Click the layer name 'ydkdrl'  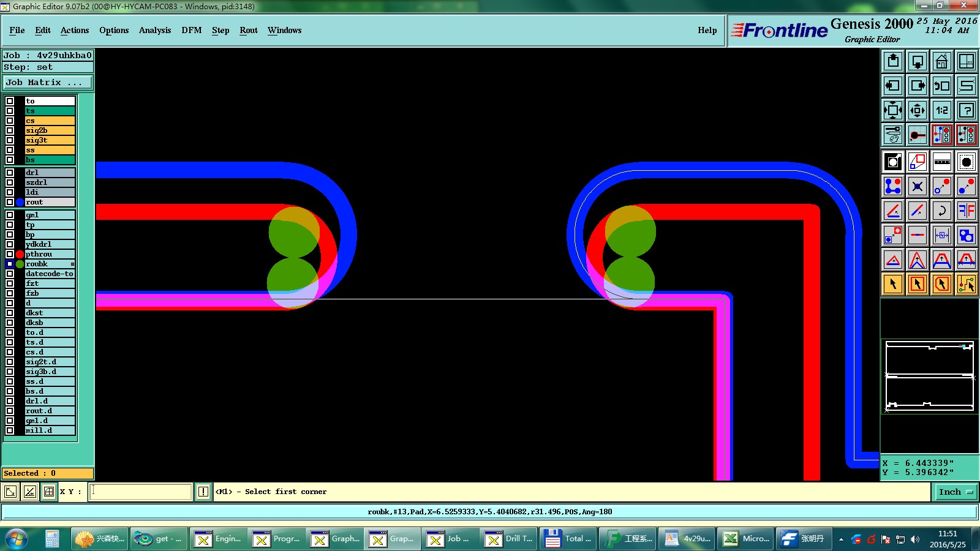click(50, 244)
